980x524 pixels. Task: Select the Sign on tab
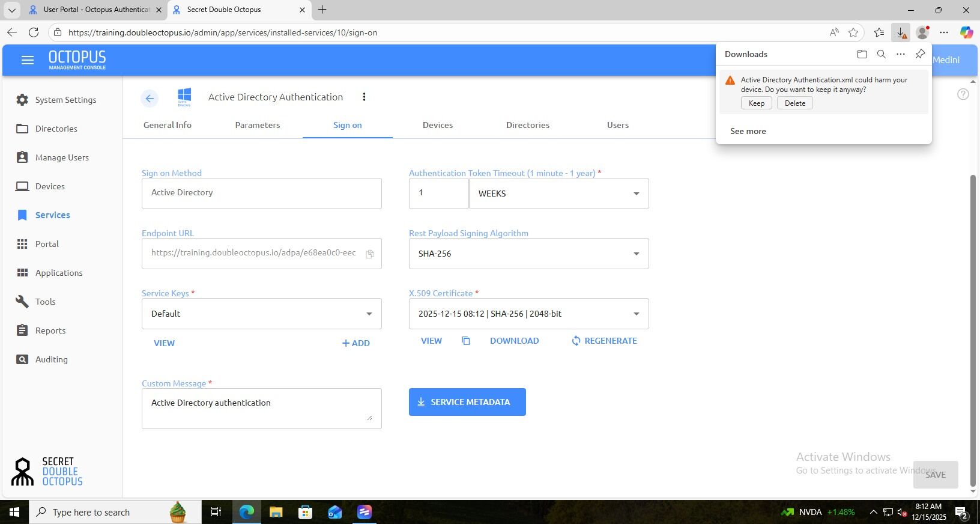tap(348, 125)
